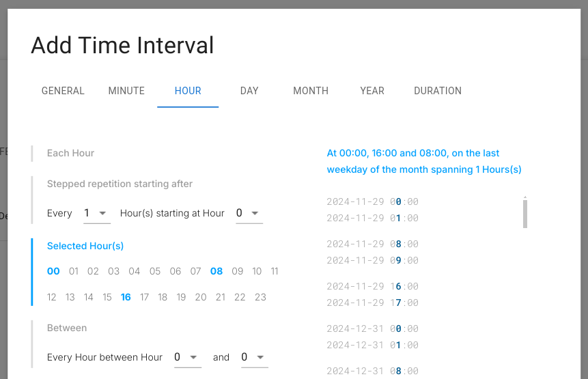The width and height of the screenshot is (588, 379).
Task: Select the DAY tab
Action: coord(249,91)
